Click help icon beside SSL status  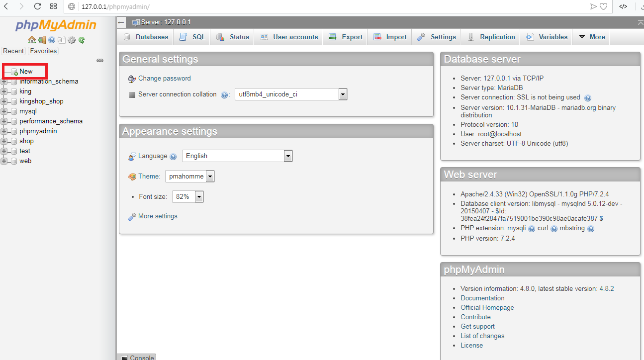(588, 98)
